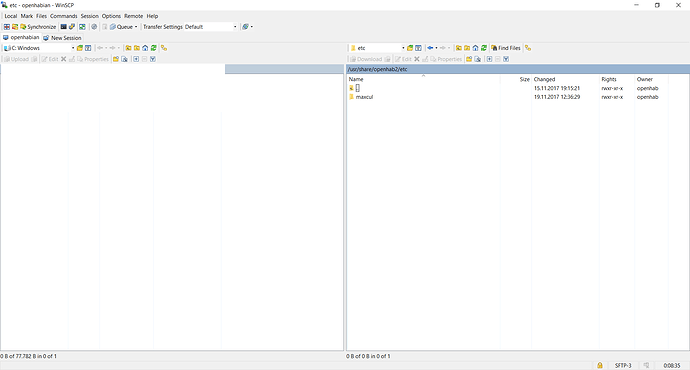Switch to the openhabian session tab
This screenshot has height=370, width=690.
[x=21, y=37]
